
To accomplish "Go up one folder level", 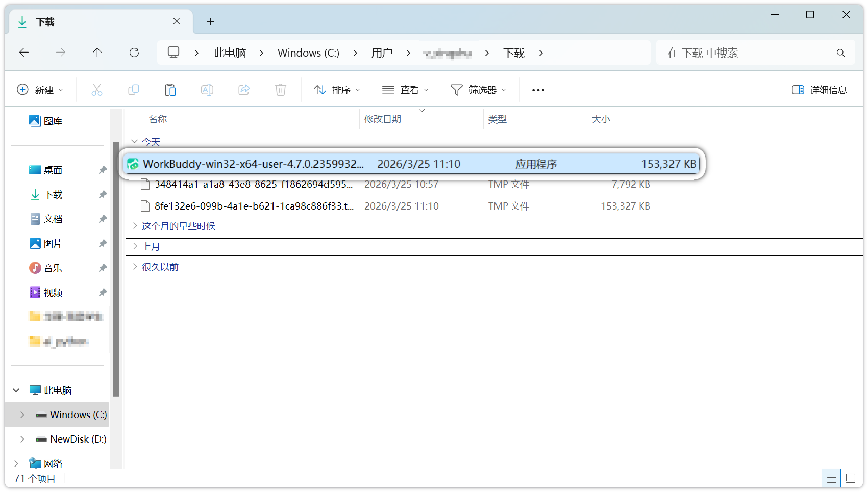I will point(97,53).
